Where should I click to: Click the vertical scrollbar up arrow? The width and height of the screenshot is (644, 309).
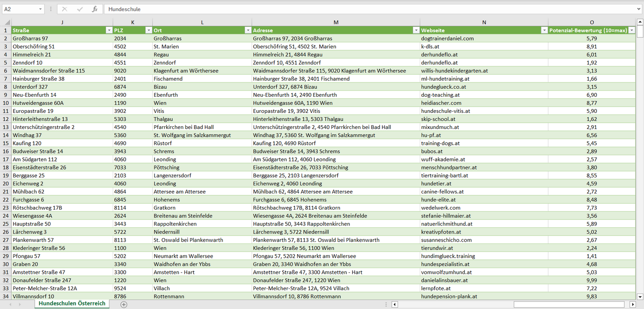pos(640,22)
